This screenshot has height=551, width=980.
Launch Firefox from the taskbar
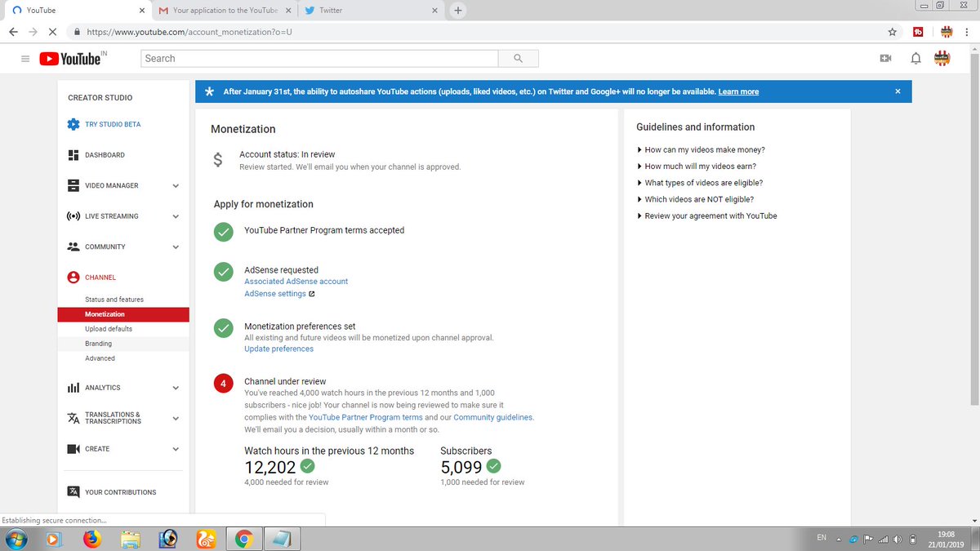[x=91, y=539]
